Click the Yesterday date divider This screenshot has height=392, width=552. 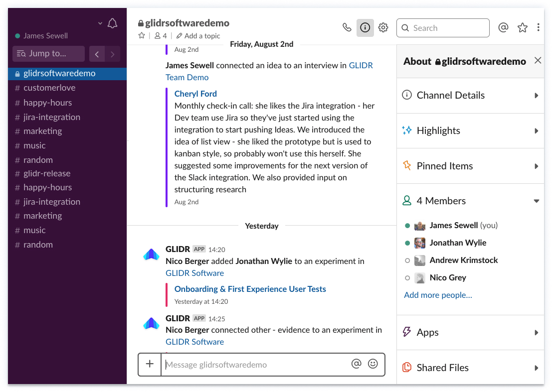point(262,226)
